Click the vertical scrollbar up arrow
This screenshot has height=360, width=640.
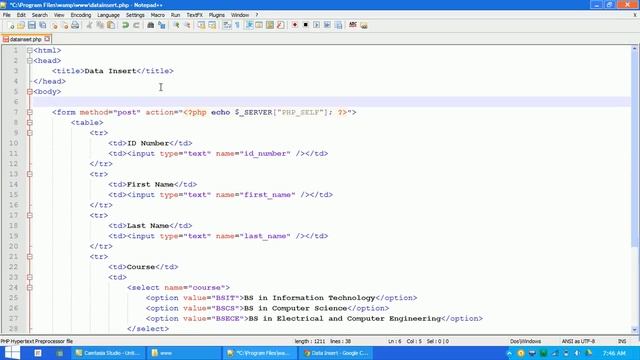click(635, 49)
